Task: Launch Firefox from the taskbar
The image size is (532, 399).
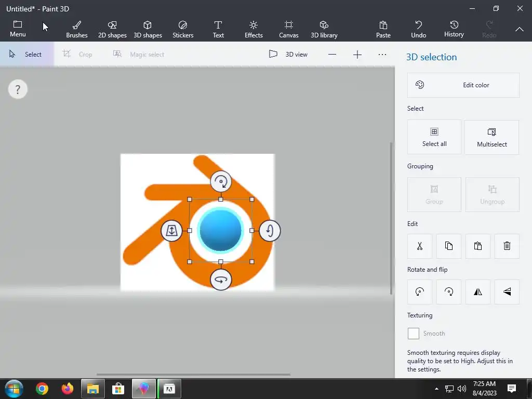Action: coord(68,389)
